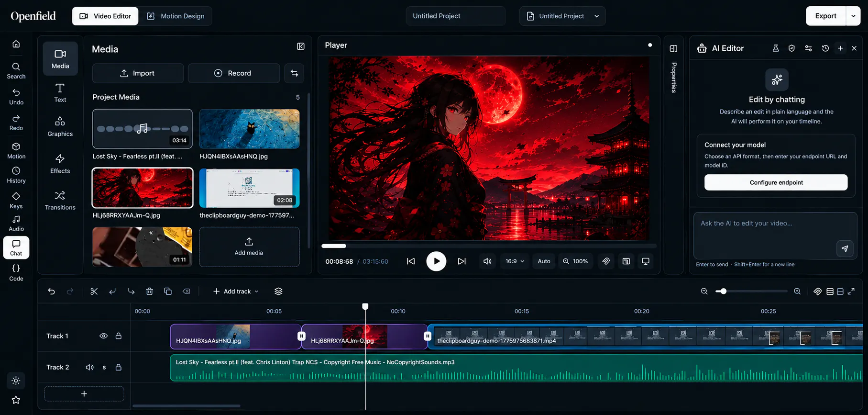Click star icon at sidebar bottom
868x415 pixels.
coord(16,400)
